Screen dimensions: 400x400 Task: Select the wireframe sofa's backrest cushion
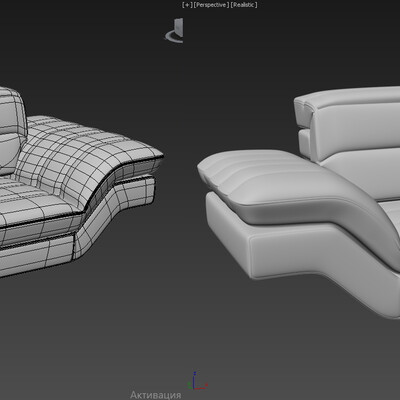12,130
